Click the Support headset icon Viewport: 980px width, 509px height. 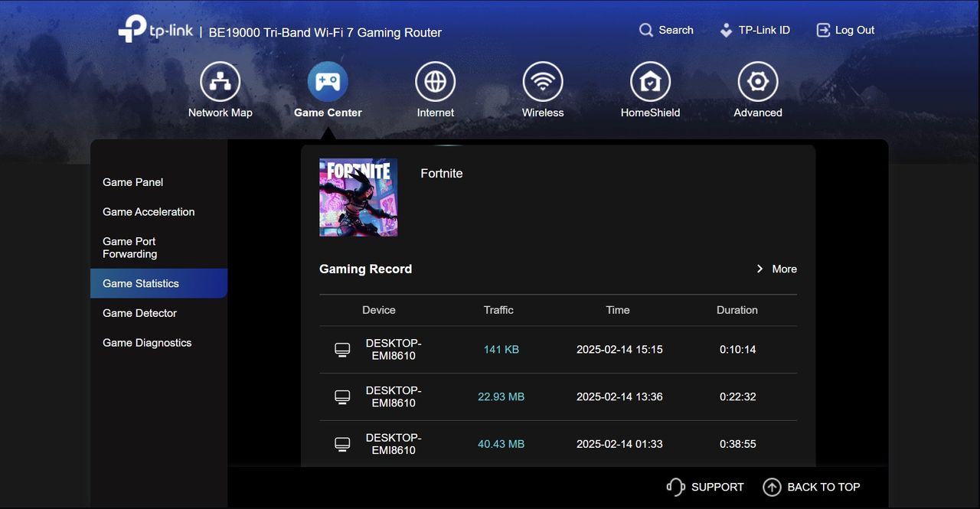point(675,487)
